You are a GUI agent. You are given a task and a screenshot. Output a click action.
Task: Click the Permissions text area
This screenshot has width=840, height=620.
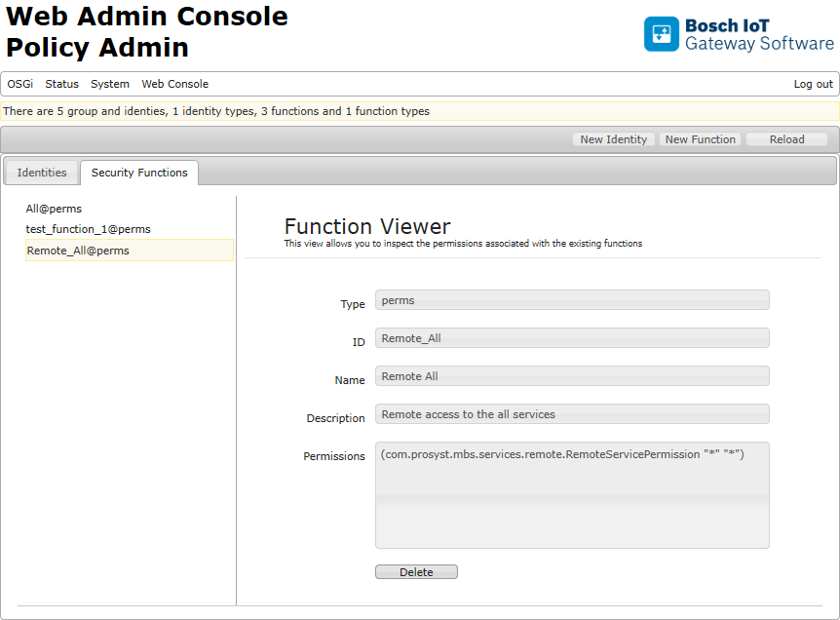pyautogui.click(x=572, y=495)
